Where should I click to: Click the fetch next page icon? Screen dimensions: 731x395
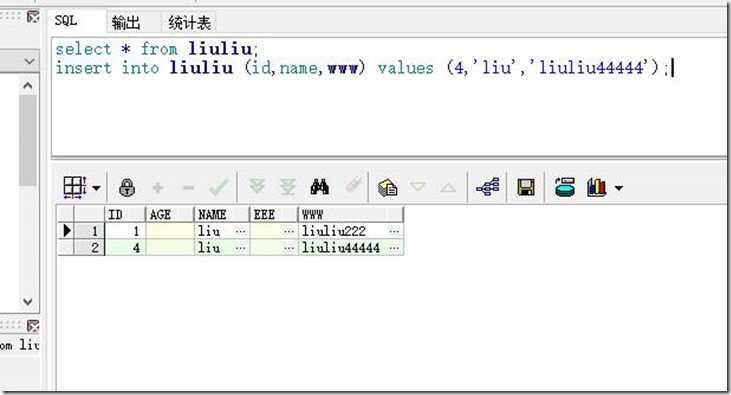point(256,187)
